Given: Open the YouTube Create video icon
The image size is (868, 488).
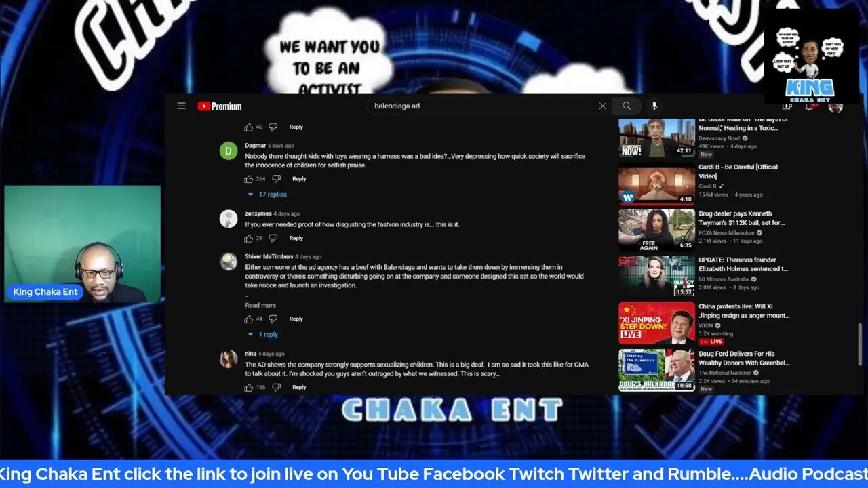Looking at the screenshot, I should point(787,106).
